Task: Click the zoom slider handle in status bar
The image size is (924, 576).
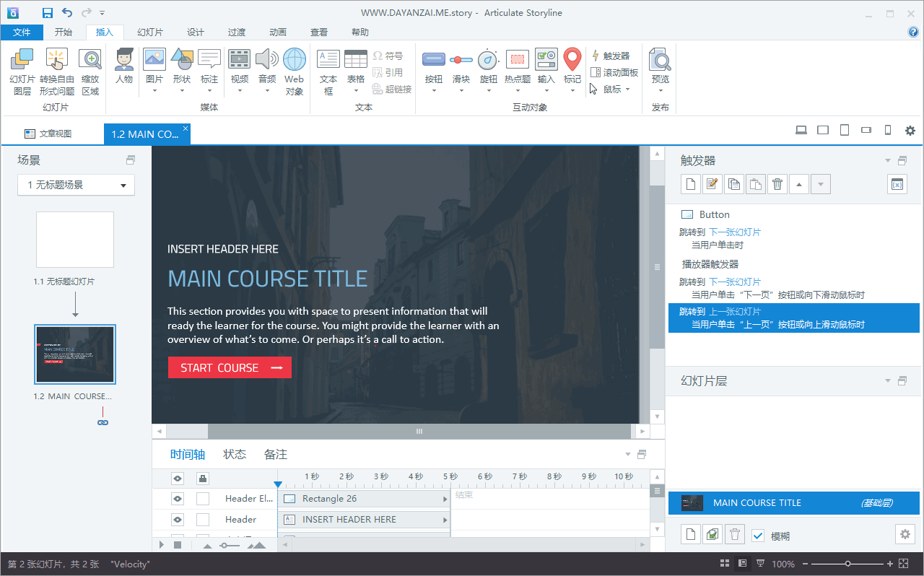Action: (848, 564)
